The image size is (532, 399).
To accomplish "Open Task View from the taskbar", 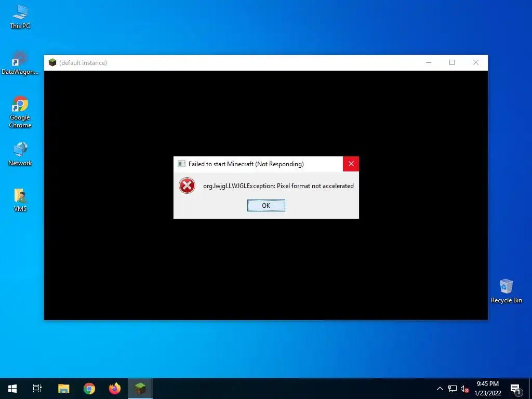I will 37,389.
